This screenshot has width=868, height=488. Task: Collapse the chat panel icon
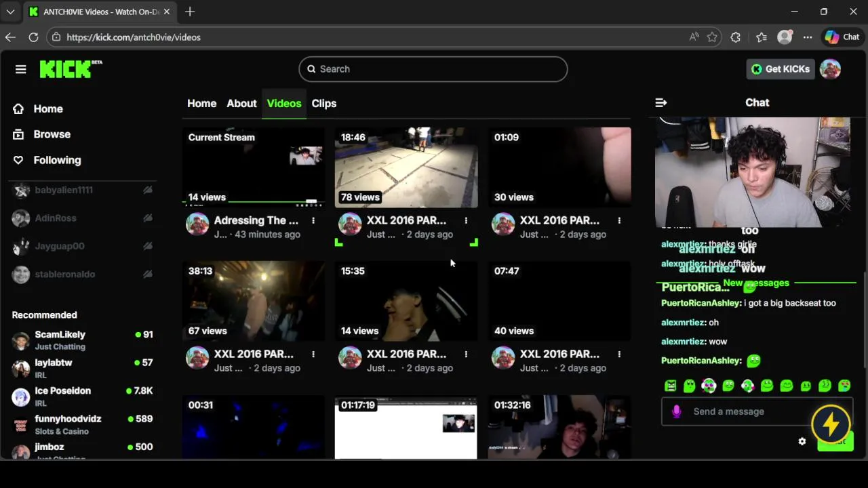click(x=661, y=103)
